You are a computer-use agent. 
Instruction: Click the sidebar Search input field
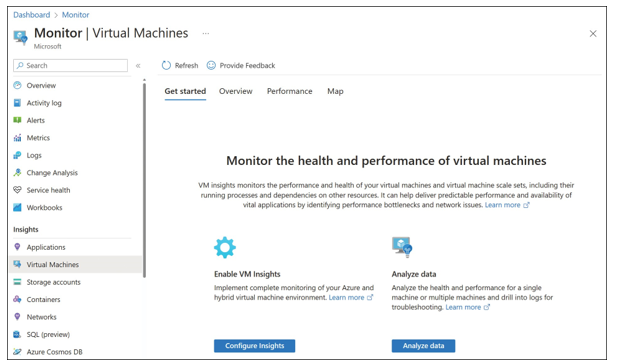(70, 66)
